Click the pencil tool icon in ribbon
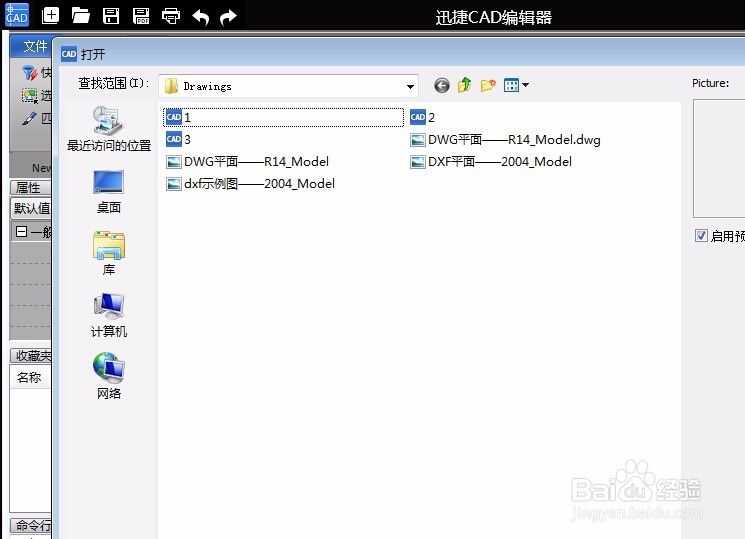 pyautogui.click(x=29, y=118)
